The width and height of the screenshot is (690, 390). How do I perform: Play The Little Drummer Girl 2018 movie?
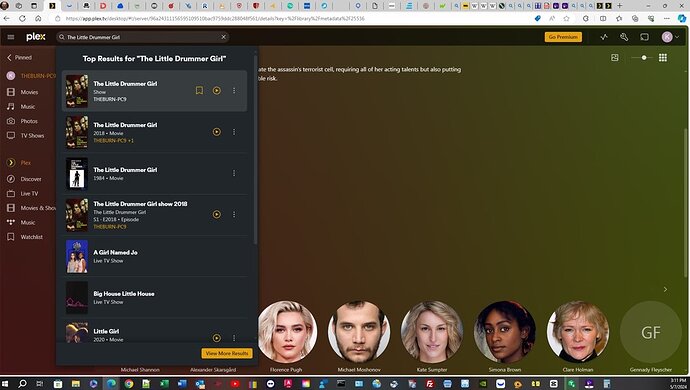pyautogui.click(x=217, y=132)
